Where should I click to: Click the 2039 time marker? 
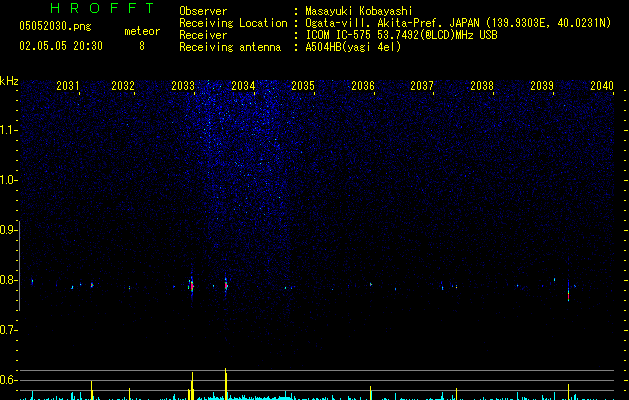tap(542, 86)
